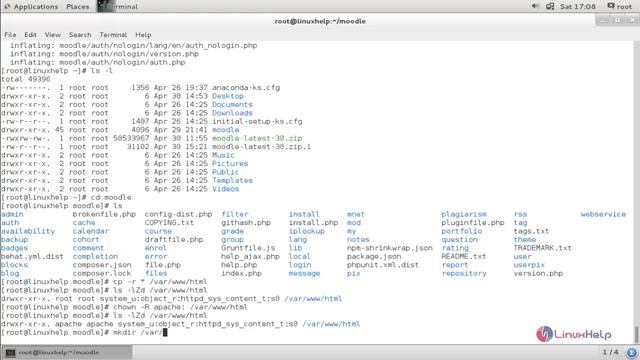Open the Edit menu
The width and height of the screenshot is (640, 360).
click(x=30, y=35)
